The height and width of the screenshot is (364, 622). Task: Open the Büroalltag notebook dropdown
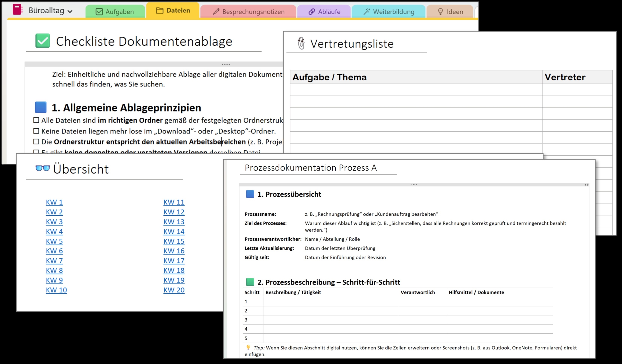pos(70,11)
